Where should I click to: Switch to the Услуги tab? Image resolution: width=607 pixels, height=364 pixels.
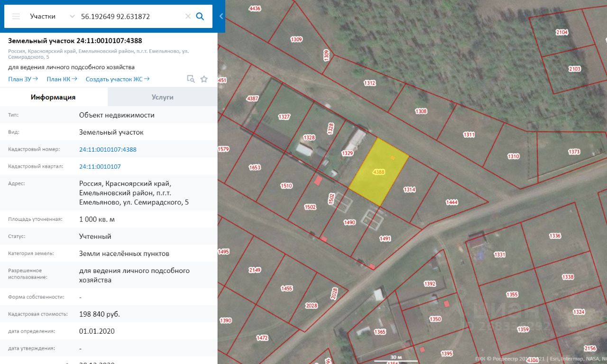pyautogui.click(x=163, y=97)
